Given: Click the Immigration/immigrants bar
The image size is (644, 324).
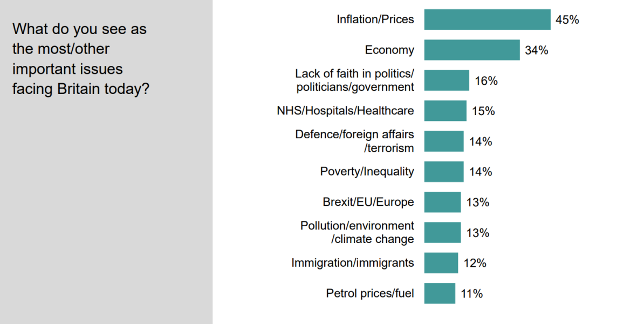Looking at the screenshot, I should point(441,263).
